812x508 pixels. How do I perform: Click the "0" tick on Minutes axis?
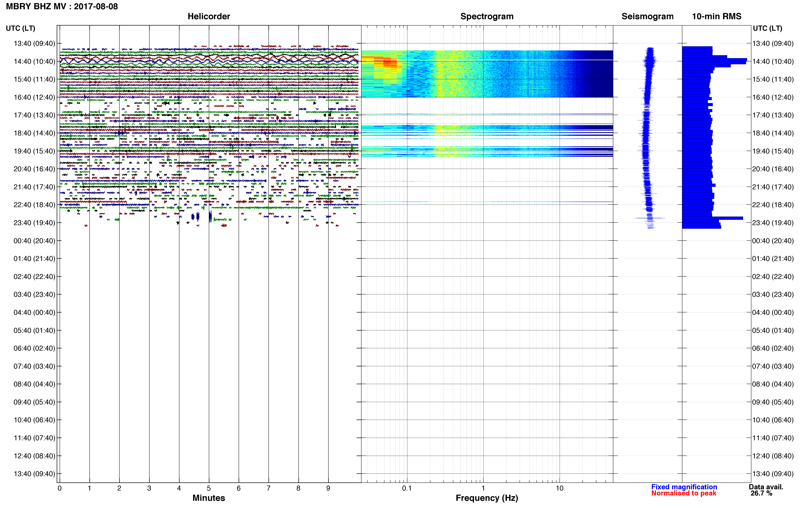59,488
